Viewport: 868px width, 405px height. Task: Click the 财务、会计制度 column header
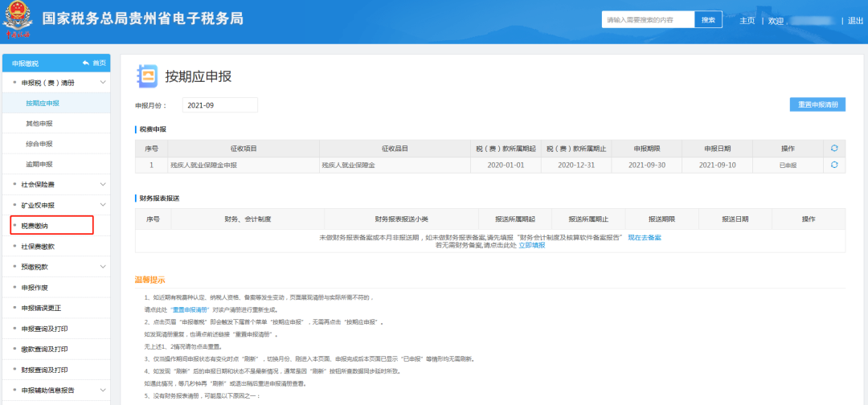click(x=248, y=219)
